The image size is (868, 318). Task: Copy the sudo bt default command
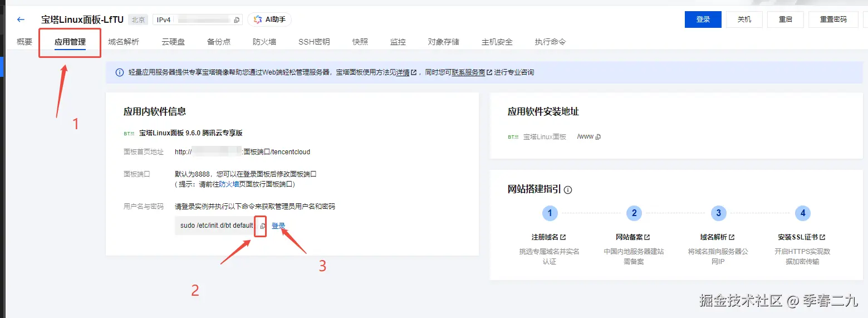[x=262, y=226]
